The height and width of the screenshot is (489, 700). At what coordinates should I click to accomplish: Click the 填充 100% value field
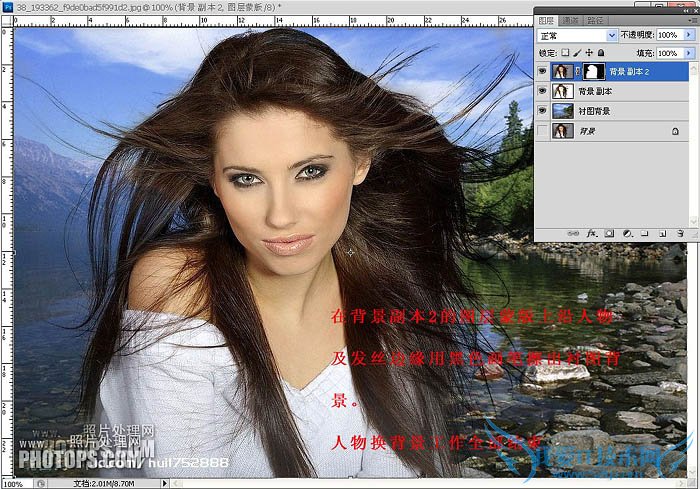tap(669, 53)
